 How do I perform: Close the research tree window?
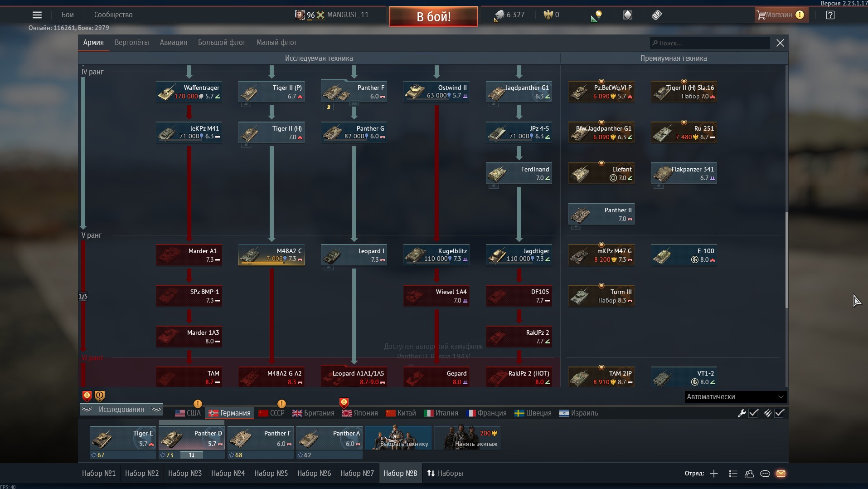click(x=780, y=43)
